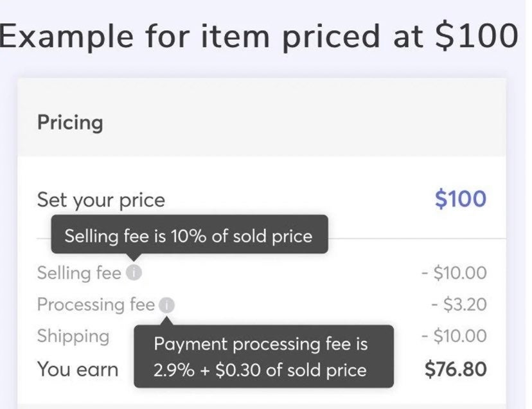Click the 2.9% + $0.30 tooltip text
Image resolution: width=532 pixels, height=409 pixels.
(x=260, y=370)
